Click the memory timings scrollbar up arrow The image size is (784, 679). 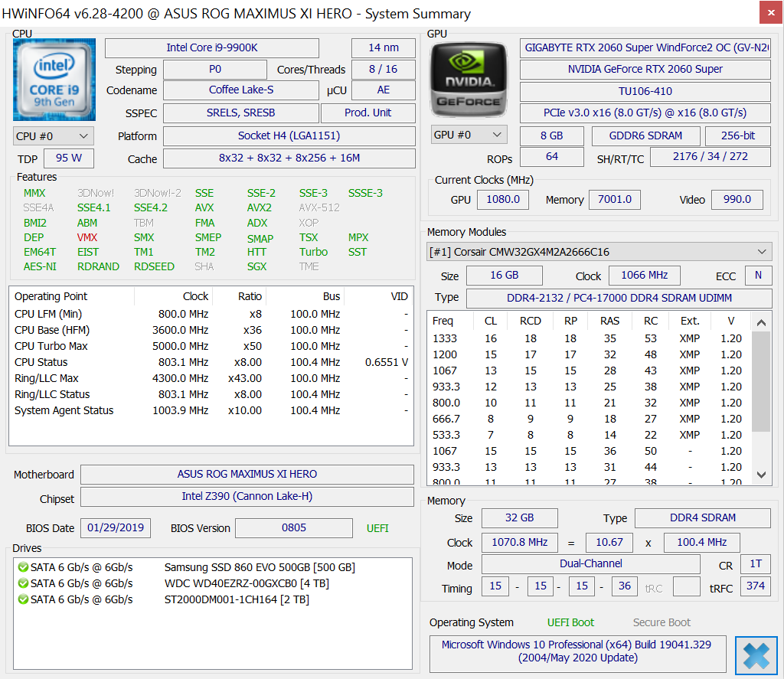[761, 323]
